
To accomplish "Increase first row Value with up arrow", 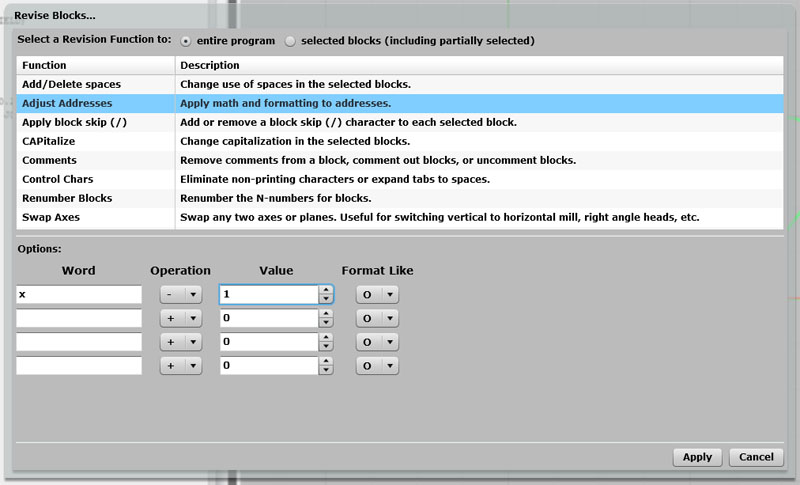I will pyautogui.click(x=326, y=290).
